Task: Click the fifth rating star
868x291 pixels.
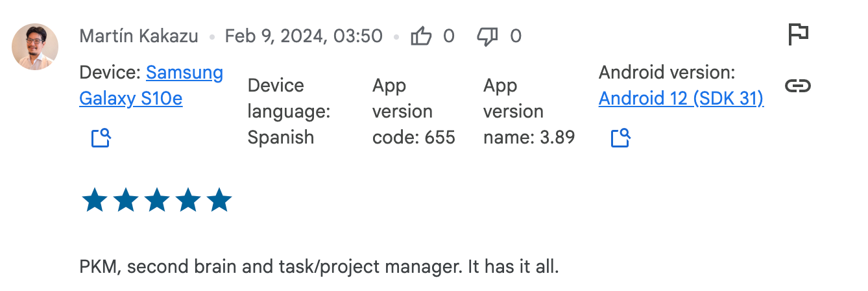Action: [219, 200]
